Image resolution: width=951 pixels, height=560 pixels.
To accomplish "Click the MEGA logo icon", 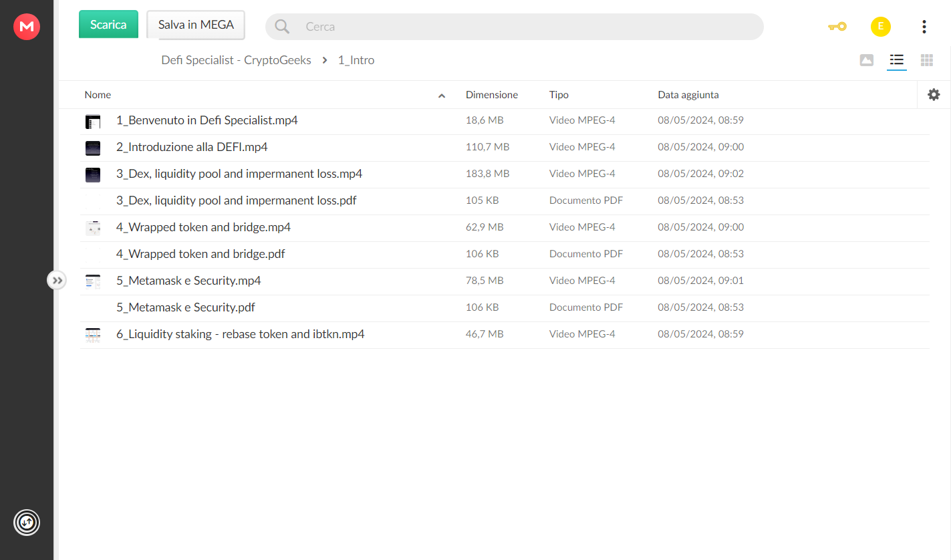I will tap(27, 27).
